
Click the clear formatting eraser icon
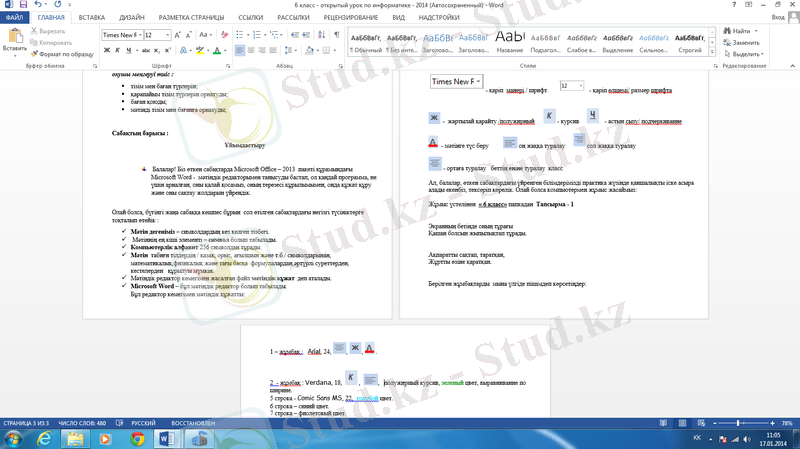(x=224, y=35)
